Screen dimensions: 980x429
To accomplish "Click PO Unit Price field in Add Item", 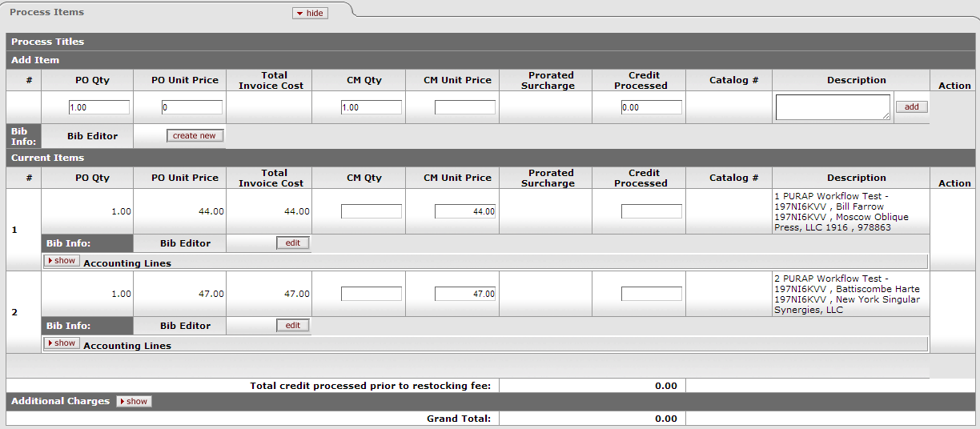I will coord(192,107).
